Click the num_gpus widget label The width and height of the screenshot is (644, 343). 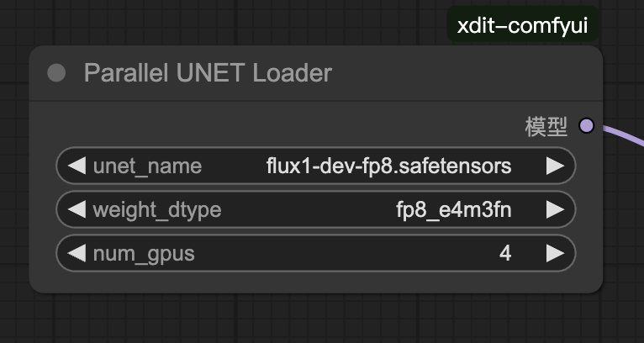[x=144, y=253]
